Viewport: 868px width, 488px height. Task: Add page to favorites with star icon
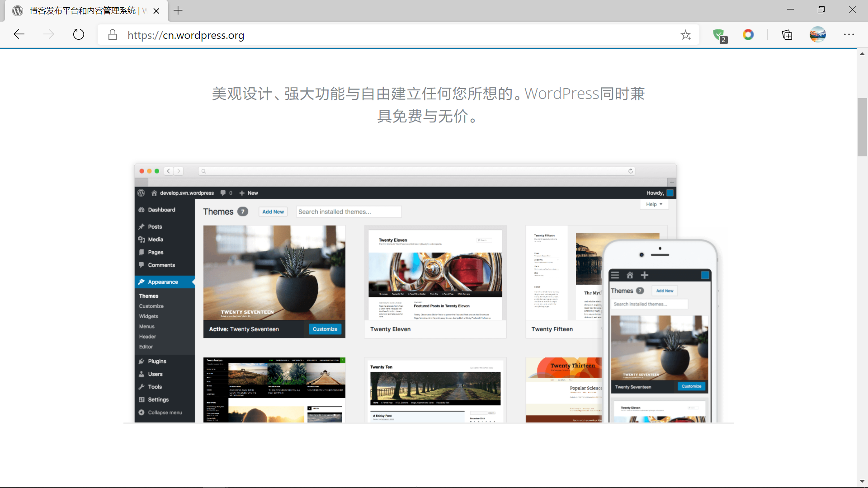(x=685, y=35)
